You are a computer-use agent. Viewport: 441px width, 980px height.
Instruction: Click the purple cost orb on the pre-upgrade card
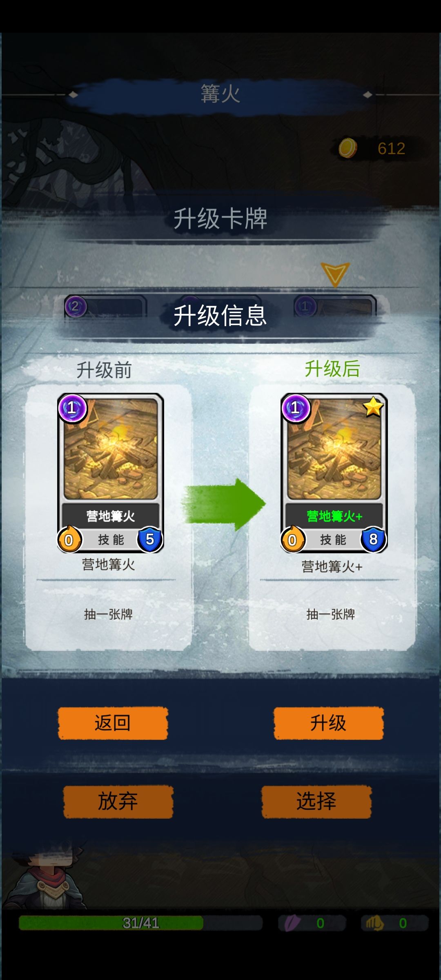click(72, 408)
